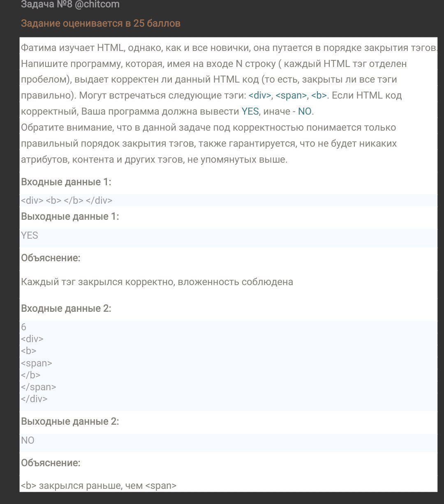Click the YES output of example 1
The width and height of the screenshot is (444, 504).
30,235
